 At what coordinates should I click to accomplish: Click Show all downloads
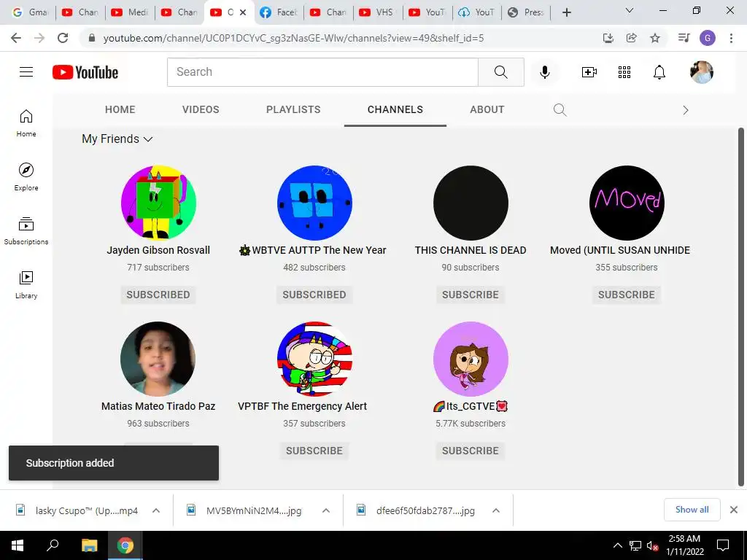[692, 510]
